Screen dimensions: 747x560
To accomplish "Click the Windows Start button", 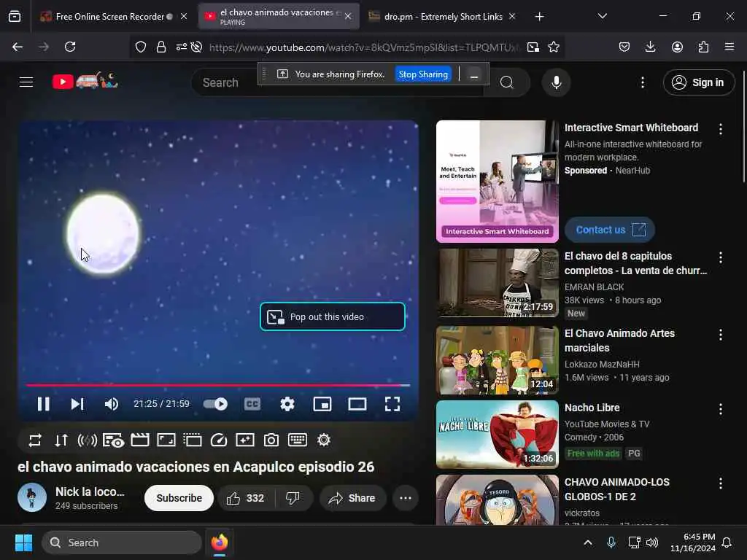I will [23, 542].
